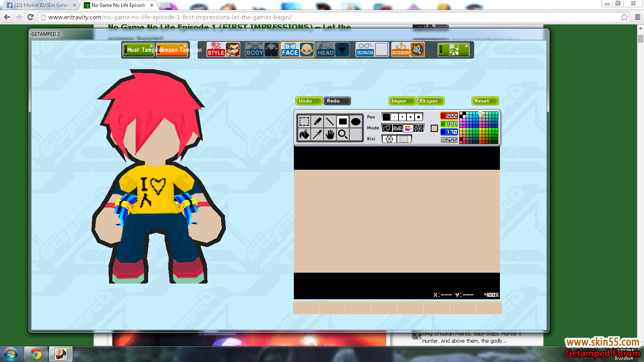
Task: Select the paint bucket fill tool
Action: [x=304, y=134]
